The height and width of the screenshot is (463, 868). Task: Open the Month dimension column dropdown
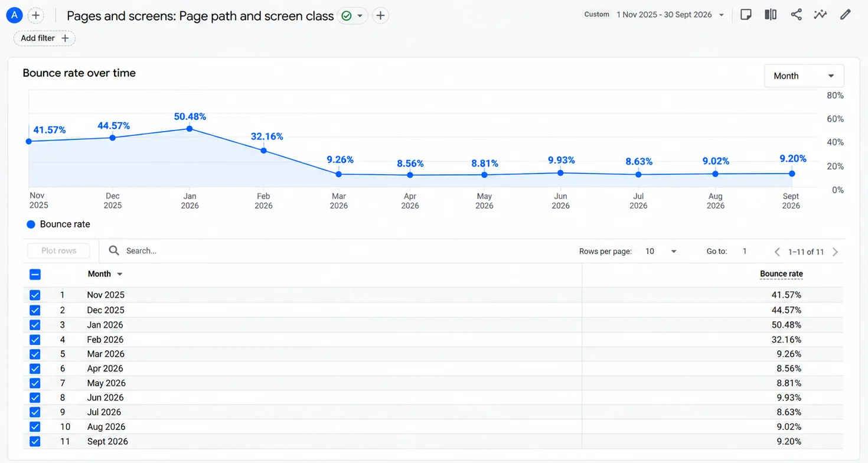point(120,275)
